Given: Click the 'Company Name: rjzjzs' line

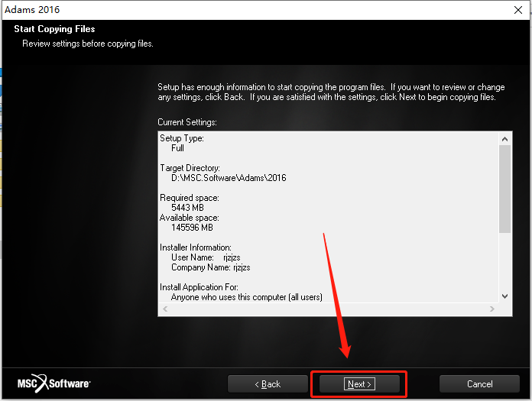Looking at the screenshot, I should 211,267.
